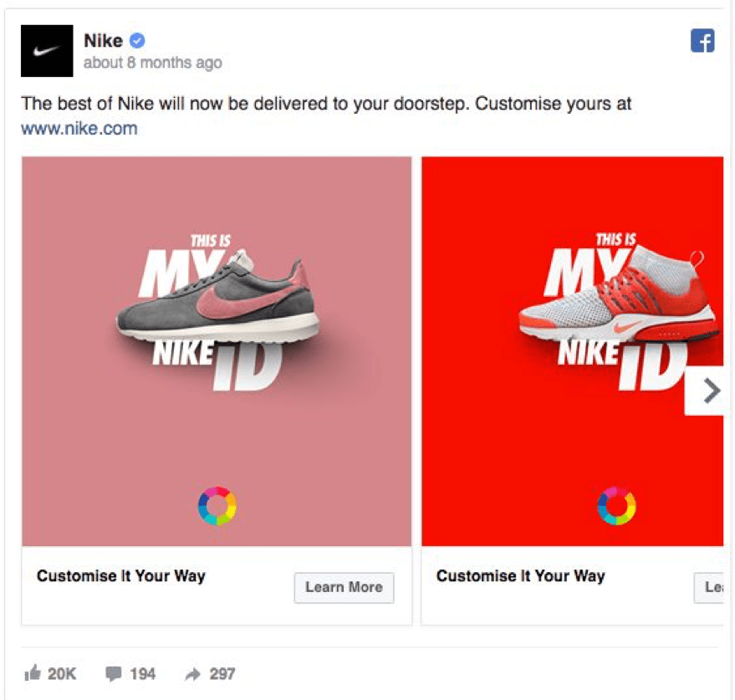735x700 pixels.
Task: Click the Share arrow icon
Action: click(195, 673)
